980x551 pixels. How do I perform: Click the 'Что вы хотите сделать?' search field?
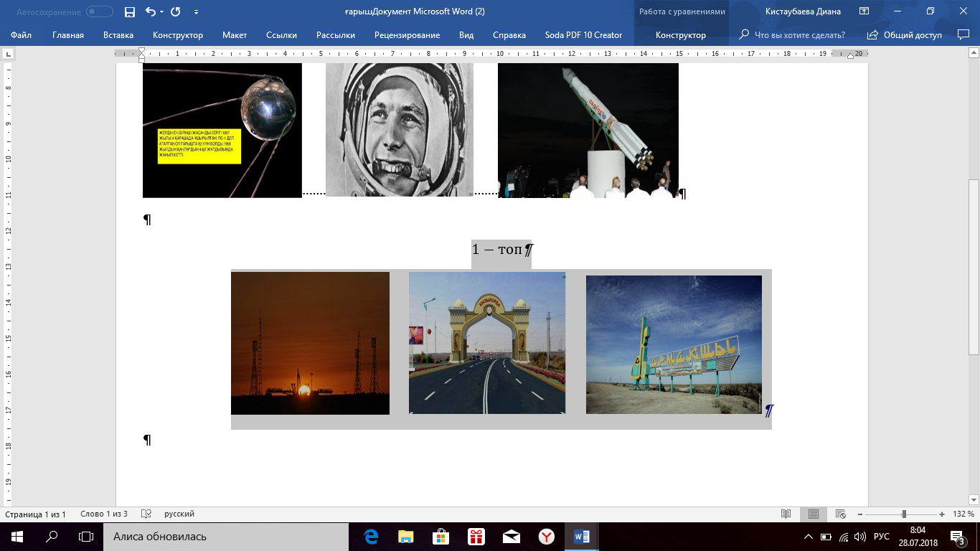[799, 35]
